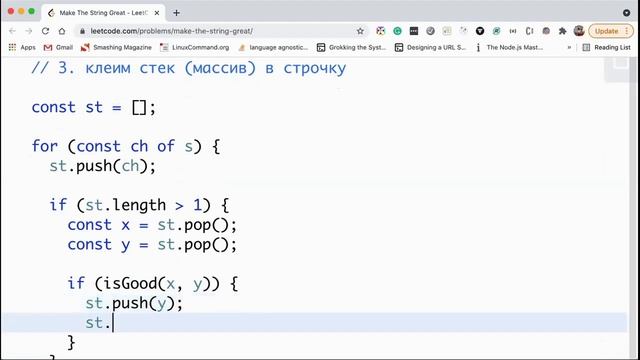Click the Russian comment line about стек

(x=189, y=68)
